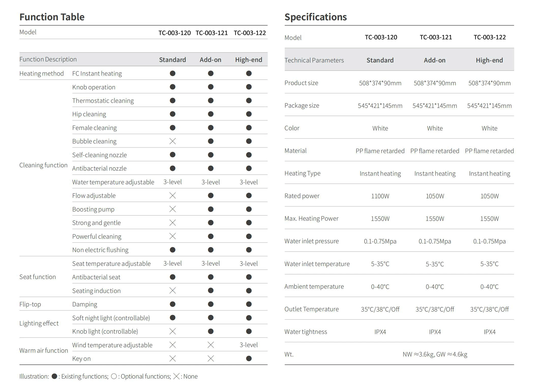Click the filled circle in the Illustration legend
The height and width of the screenshot is (392, 544).
click(x=54, y=376)
